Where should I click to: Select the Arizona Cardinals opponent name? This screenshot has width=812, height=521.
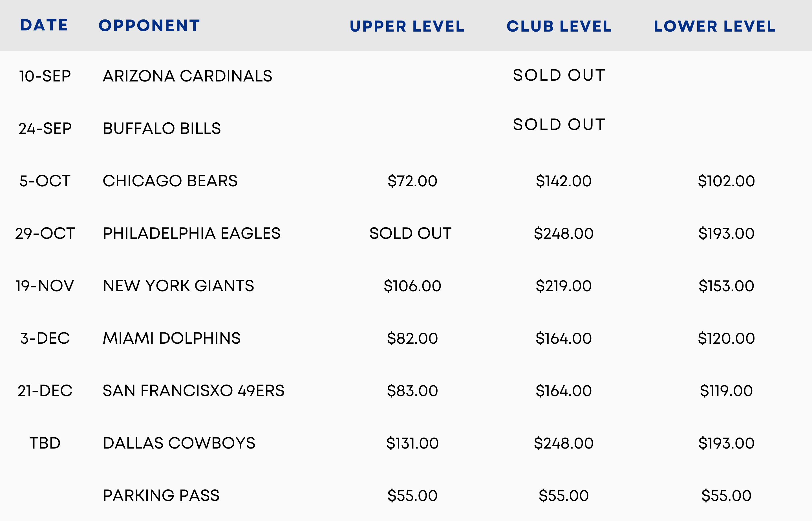pyautogui.click(x=187, y=76)
